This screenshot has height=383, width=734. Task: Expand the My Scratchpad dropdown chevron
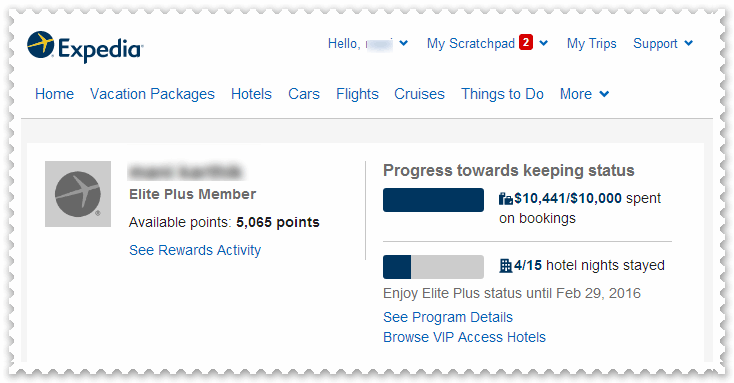click(543, 43)
